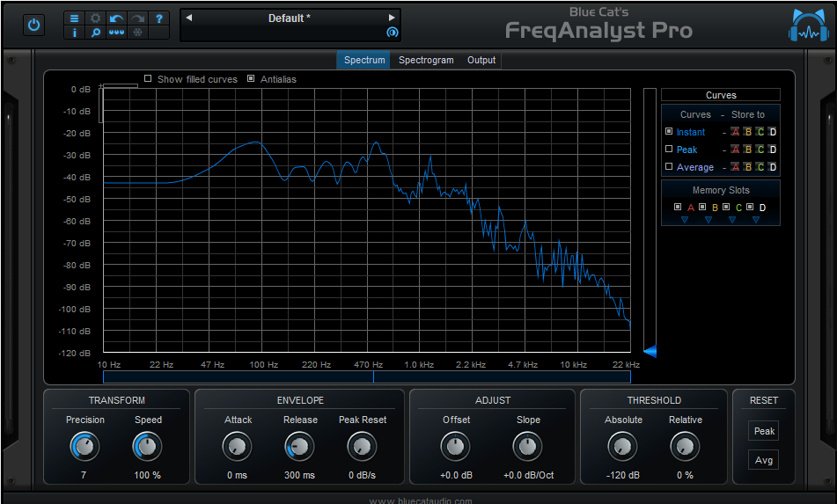Store Average curve to slot B
Screen dimensions: 837x504
point(748,167)
